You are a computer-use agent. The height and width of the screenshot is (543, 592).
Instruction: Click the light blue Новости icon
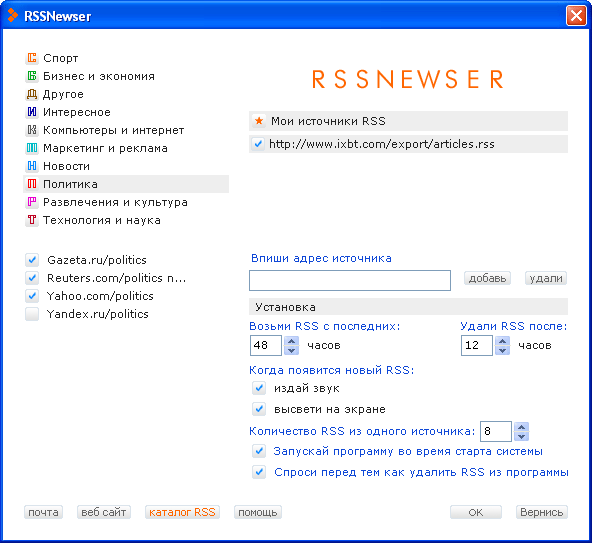tap(32, 166)
